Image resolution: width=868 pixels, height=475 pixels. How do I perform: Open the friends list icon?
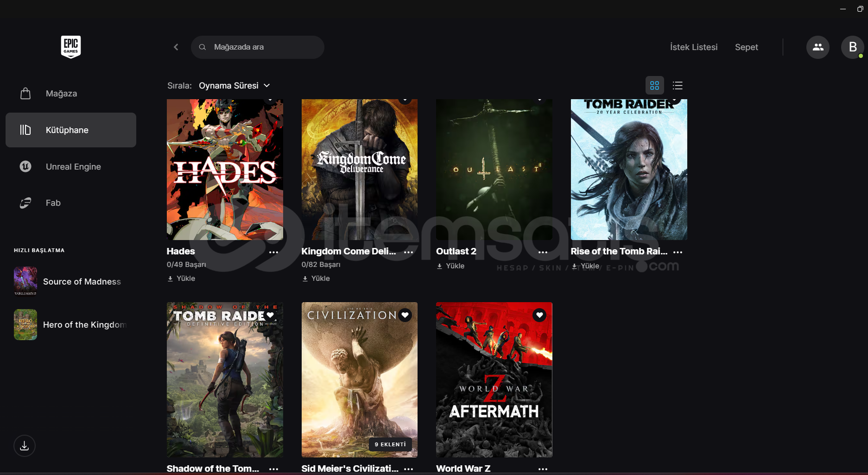[x=818, y=47]
